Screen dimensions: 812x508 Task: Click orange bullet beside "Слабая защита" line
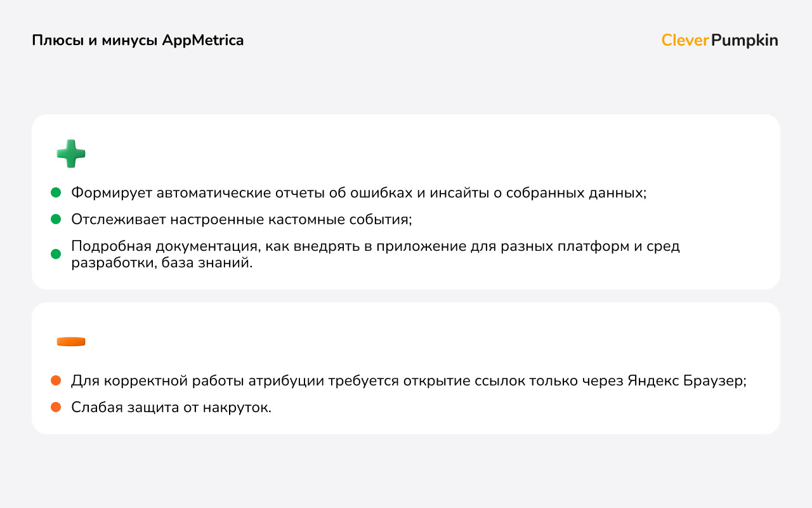[x=56, y=407]
